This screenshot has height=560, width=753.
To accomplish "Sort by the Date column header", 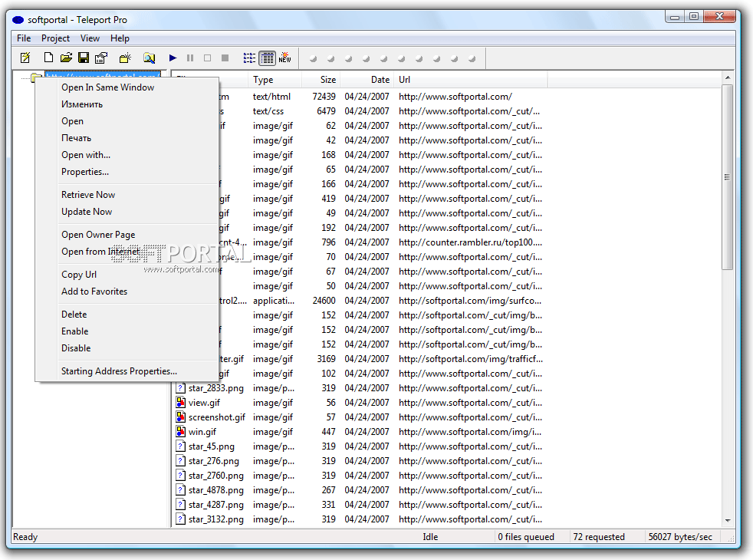I will pos(367,80).
